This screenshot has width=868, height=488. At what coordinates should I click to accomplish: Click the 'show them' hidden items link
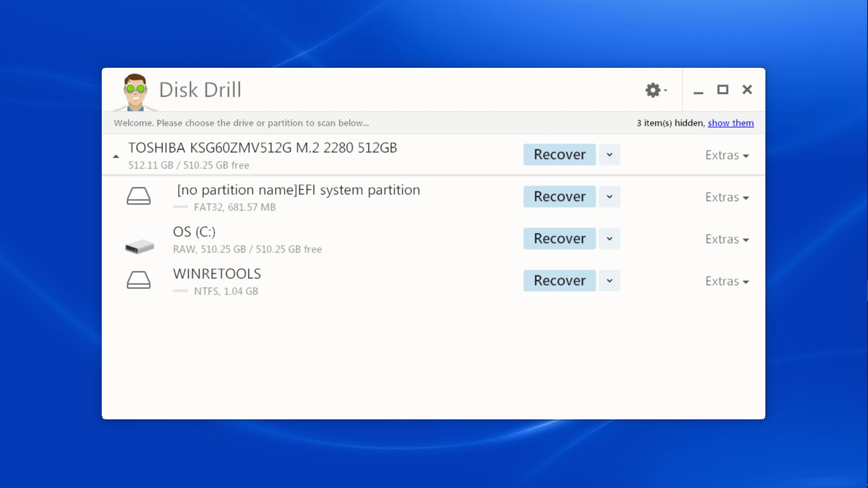[731, 123]
